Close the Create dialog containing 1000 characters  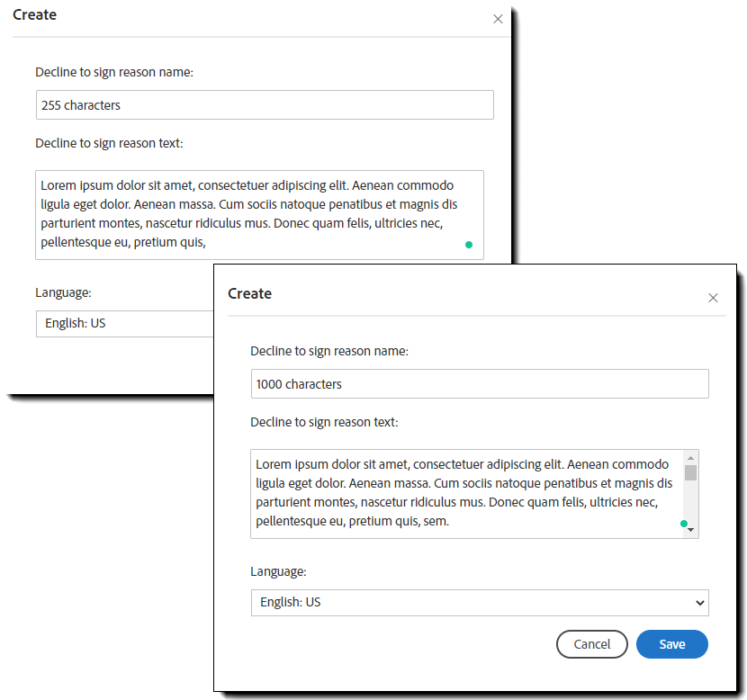pos(713,298)
